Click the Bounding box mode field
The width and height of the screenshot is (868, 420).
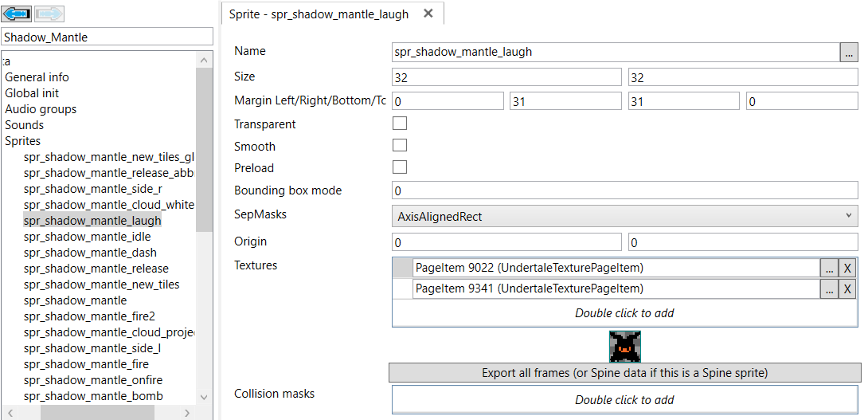624,190
